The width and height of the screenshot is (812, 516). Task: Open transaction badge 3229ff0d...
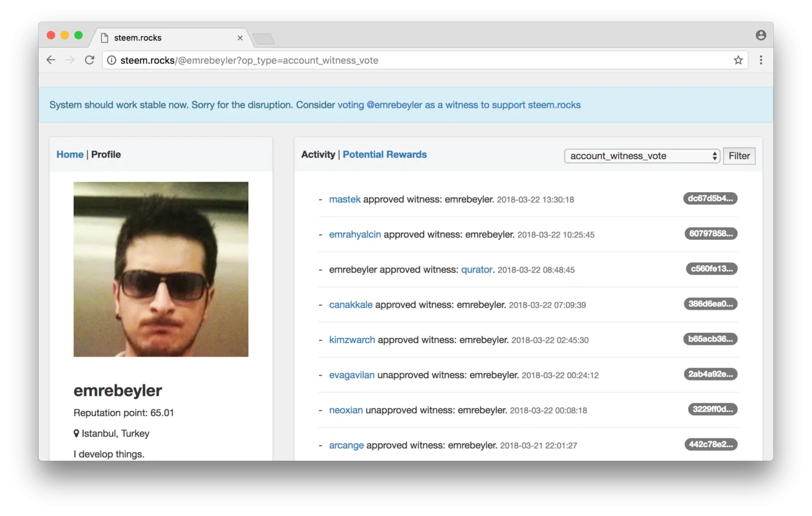(x=713, y=409)
